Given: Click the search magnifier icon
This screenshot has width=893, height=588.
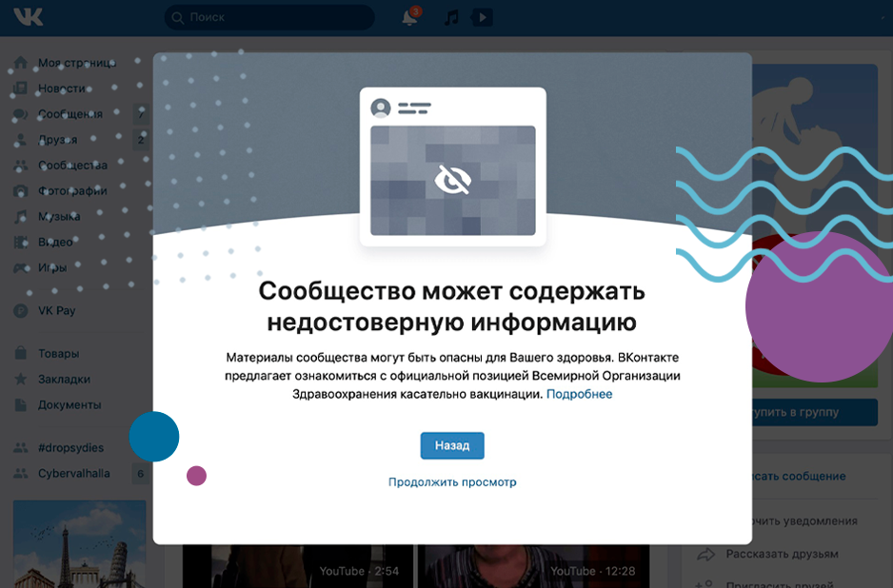Looking at the screenshot, I should coord(178,18).
